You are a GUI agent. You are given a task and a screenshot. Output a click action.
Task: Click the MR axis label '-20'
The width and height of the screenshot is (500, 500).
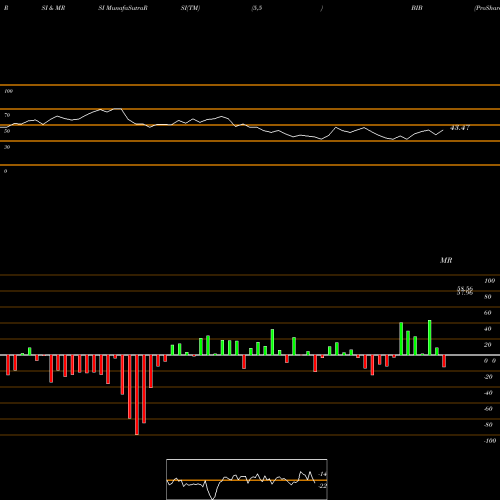[488, 377]
